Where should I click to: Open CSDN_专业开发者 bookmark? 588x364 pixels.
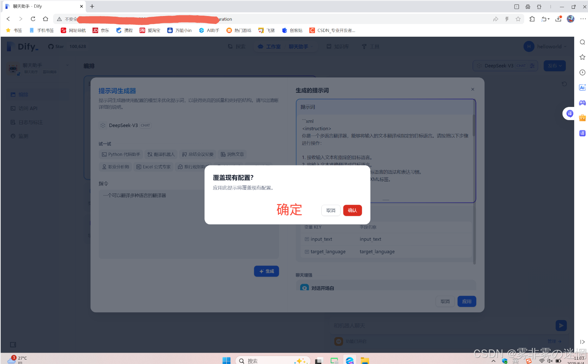332,31
